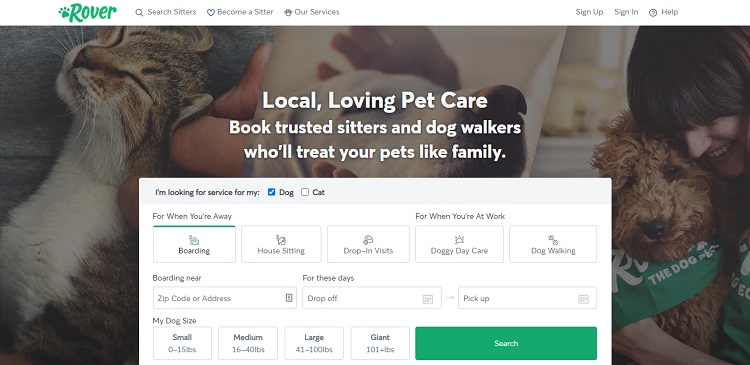The image size is (750, 365).
Task: Choose the Doggy Day Care service
Action: (x=459, y=244)
